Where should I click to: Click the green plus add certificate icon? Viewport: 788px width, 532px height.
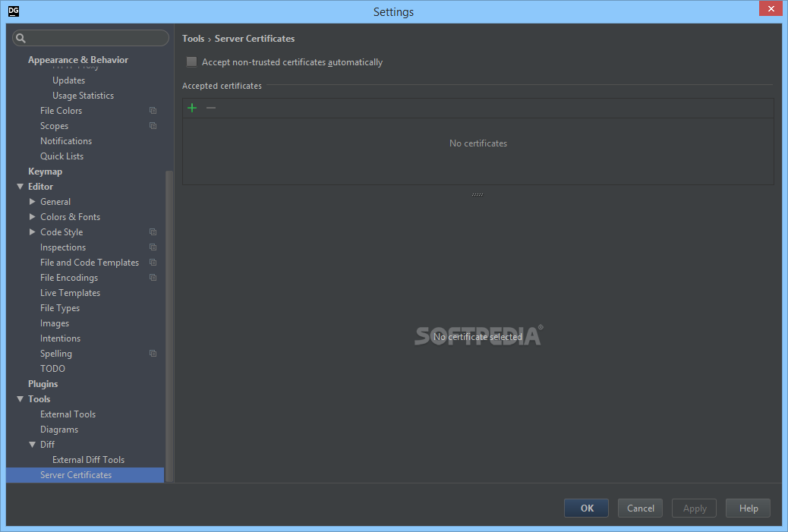192,108
